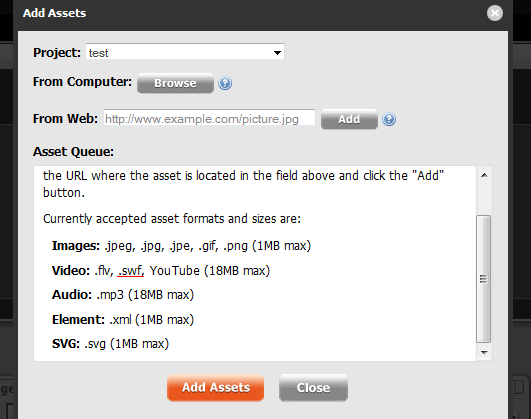Viewport: 531px width, 419px height.
Task: Click the underlined .swf text
Action: tap(131, 271)
